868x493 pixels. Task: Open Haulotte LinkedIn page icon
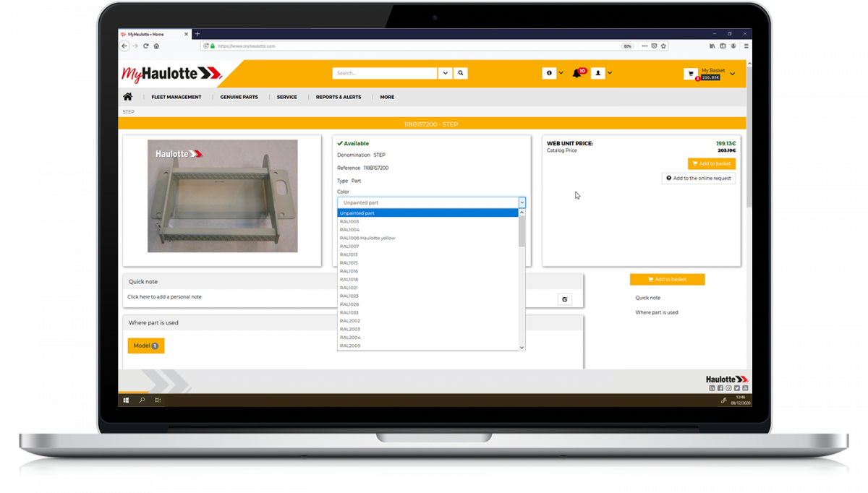712,388
